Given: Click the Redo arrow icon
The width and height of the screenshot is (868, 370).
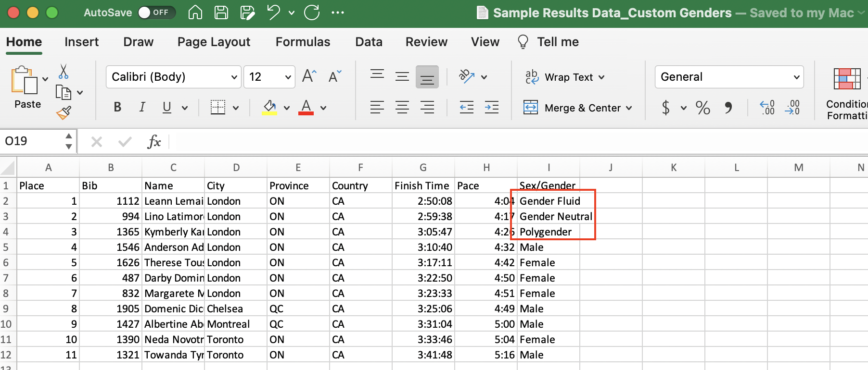Looking at the screenshot, I should coord(312,12).
